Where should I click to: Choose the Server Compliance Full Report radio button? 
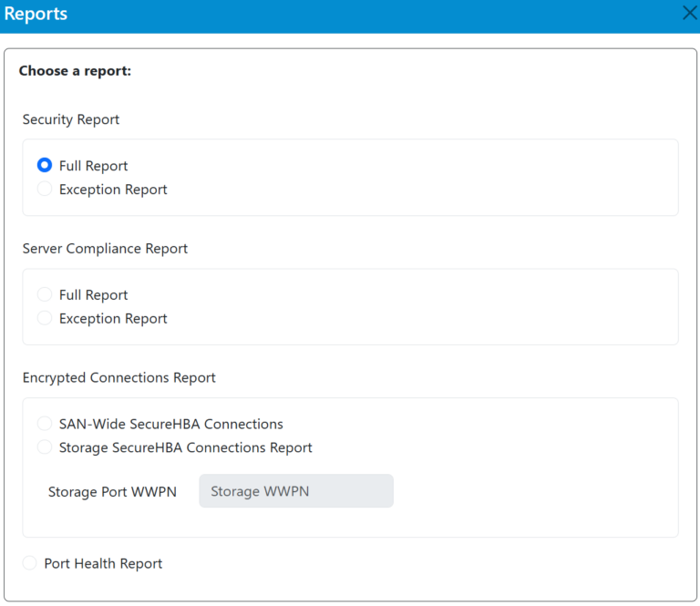tap(45, 295)
